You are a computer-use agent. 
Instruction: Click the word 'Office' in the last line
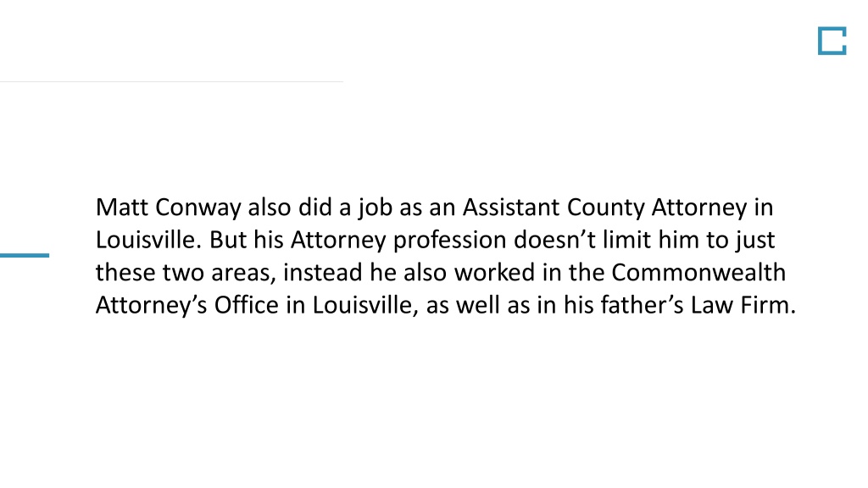pos(247,305)
